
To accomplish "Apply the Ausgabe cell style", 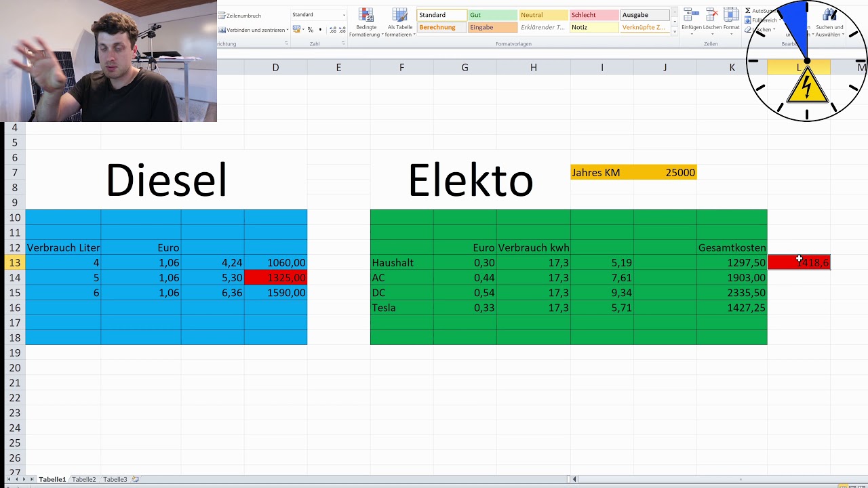I will pyautogui.click(x=644, y=15).
